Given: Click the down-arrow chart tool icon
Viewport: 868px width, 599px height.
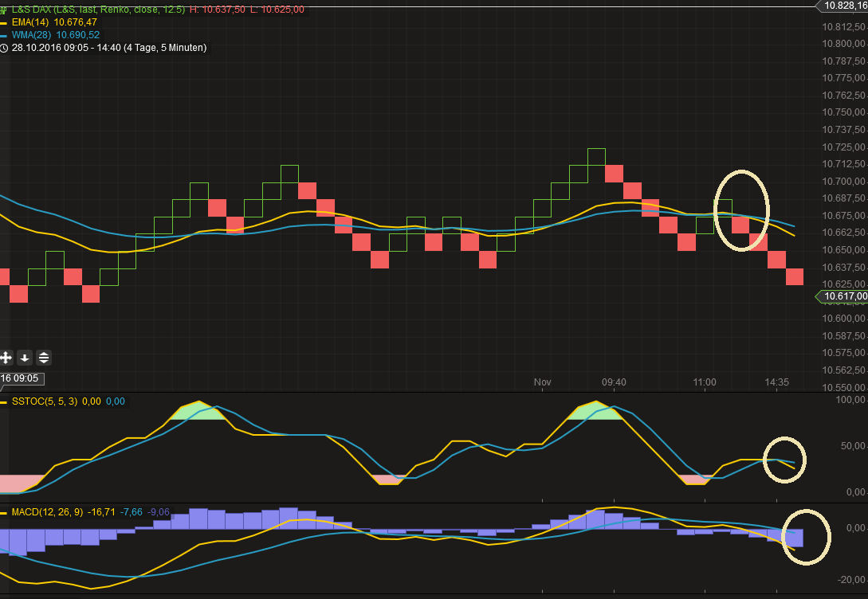Looking at the screenshot, I should point(24,358).
